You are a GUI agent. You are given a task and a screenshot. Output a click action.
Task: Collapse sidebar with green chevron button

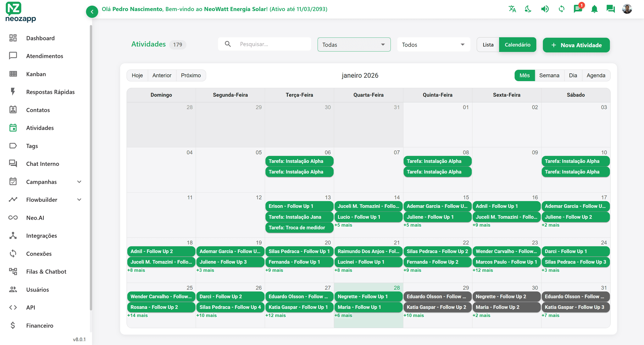tap(92, 12)
